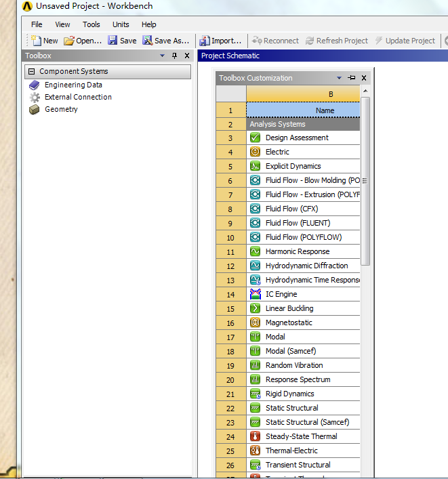The image size is (448, 479).
Task: Click the Hydrodynamic Time Response icon
Action: click(255, 280)
